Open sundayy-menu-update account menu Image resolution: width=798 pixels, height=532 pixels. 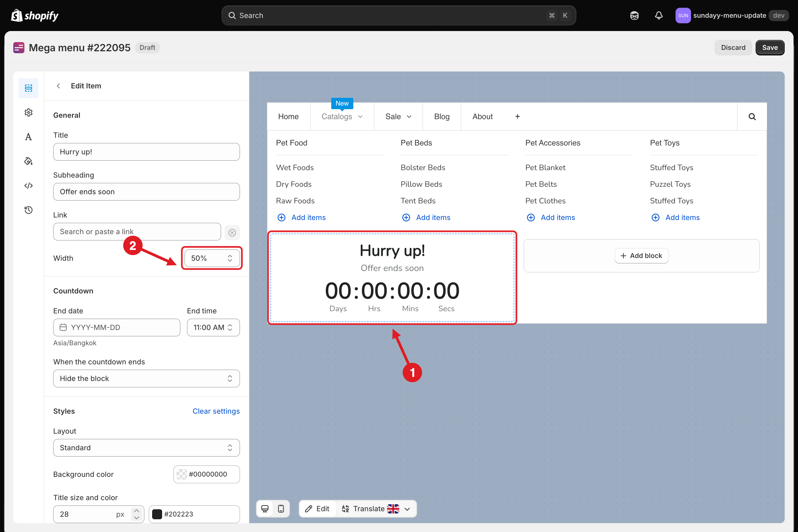point(731,16)
